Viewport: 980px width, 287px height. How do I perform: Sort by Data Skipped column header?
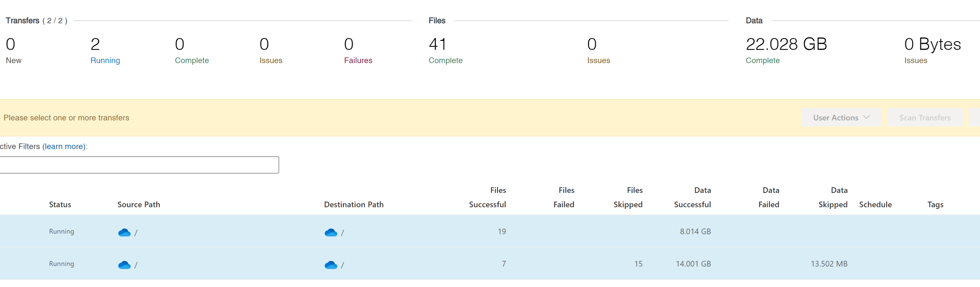tap(833, 198)
